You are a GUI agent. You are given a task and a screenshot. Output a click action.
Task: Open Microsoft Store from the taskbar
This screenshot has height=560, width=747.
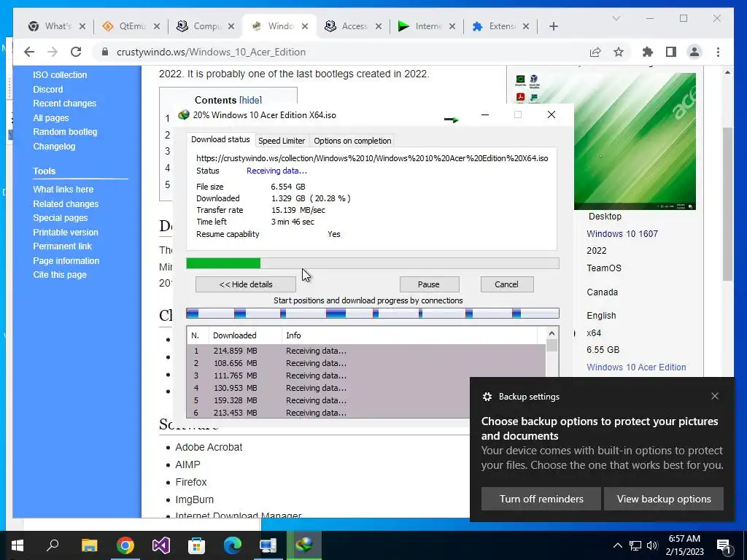196,545
